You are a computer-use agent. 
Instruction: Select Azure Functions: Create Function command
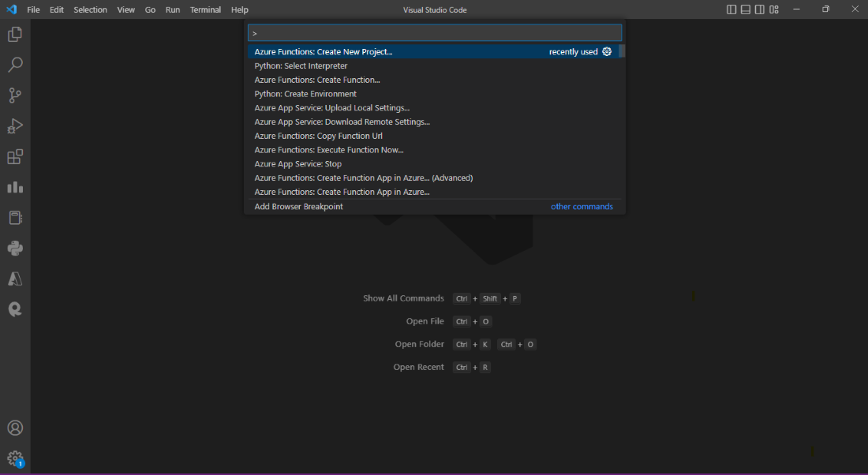433,80
